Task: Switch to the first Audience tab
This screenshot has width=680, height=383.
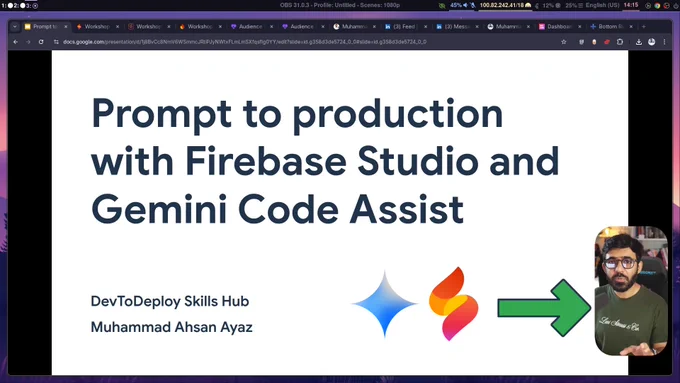Action: click(251, 27)
